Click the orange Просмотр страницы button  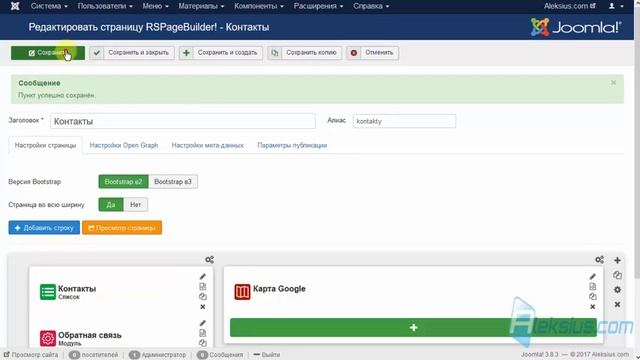(122, 228)
